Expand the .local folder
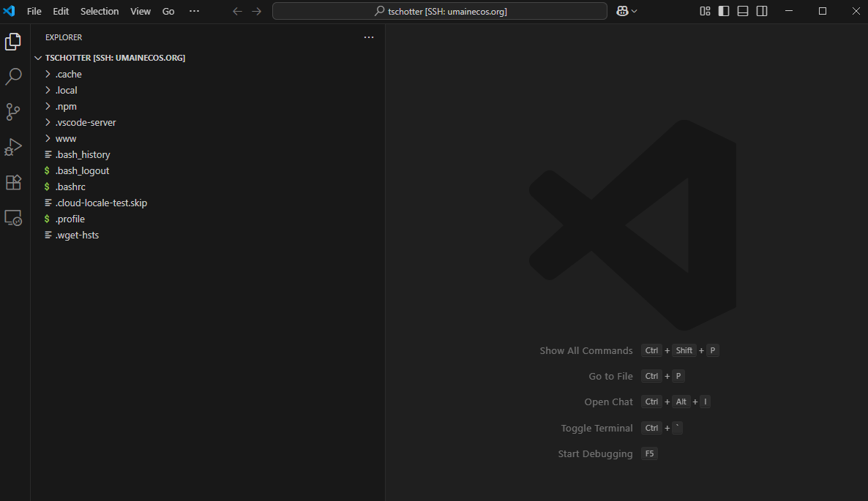This screenshot has height=501, width=868. click(x=208, y=90)
